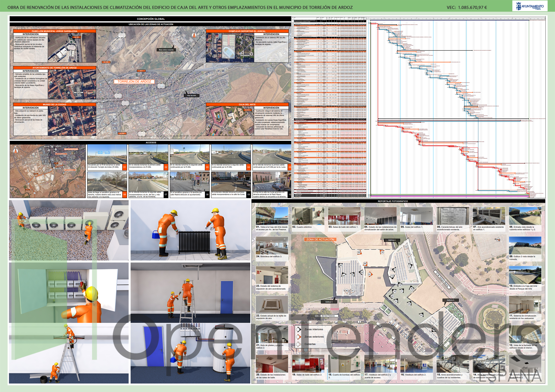
Task: Click access photo 01 toward the M-206
Action: coord(107,154)
